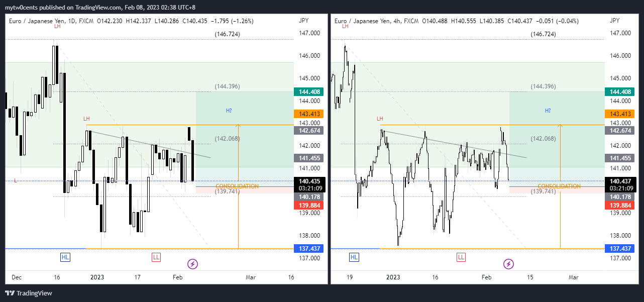Click the (146.724) level label on the 4h chart
Viewport: 644px width, 302px height.
click(544, 34)
